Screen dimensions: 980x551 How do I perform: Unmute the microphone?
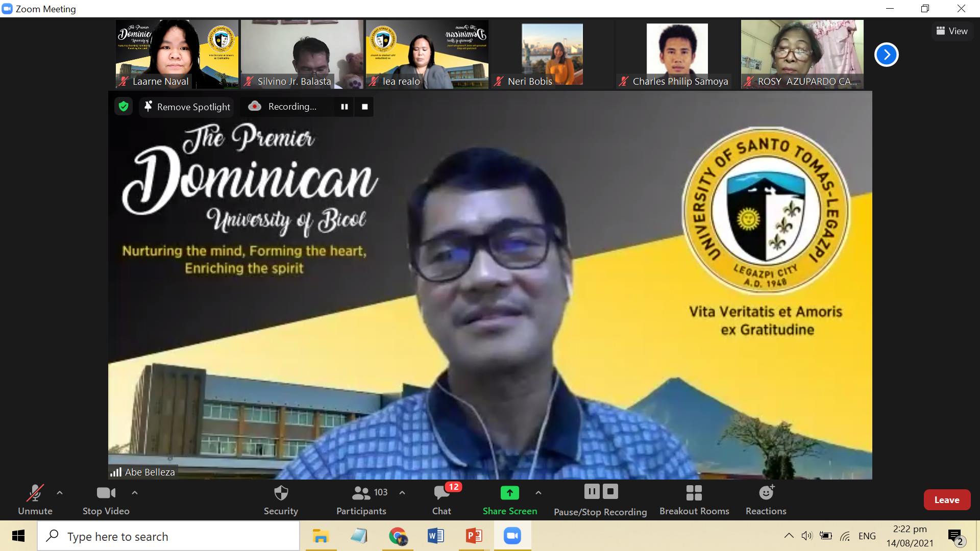click(x=35, y=499)
